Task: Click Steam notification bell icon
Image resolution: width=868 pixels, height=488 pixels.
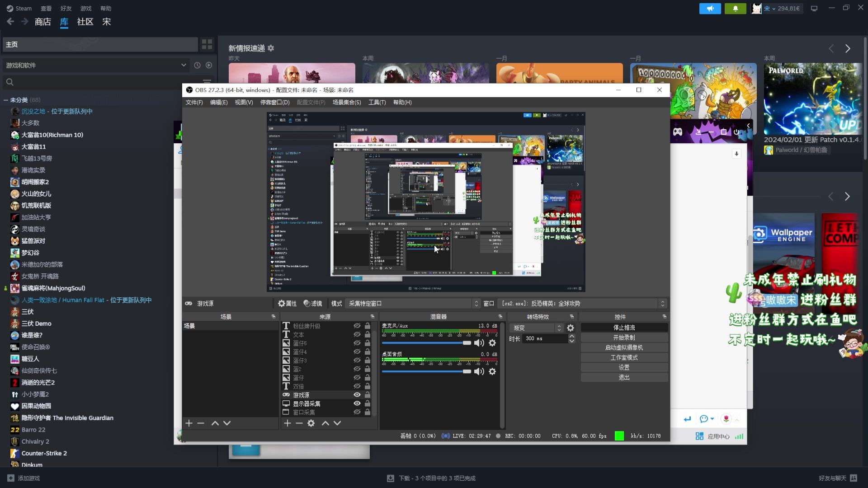Action: tap(735, 9)
